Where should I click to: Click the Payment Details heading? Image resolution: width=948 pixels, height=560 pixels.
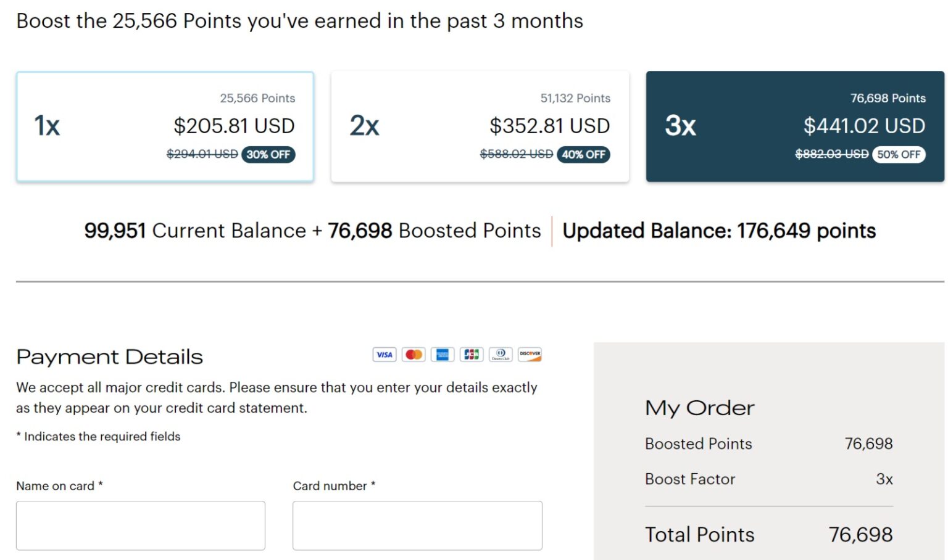109,356
